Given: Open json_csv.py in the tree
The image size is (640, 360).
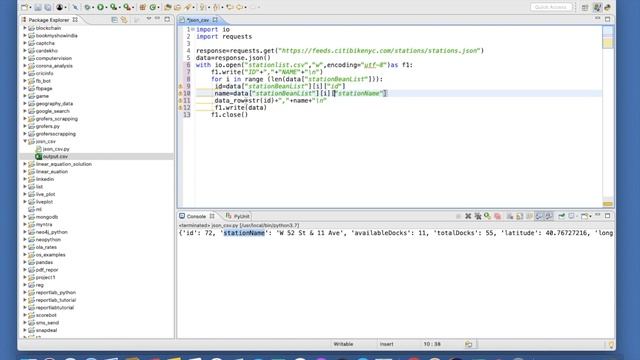Looking at the screenshot, I should pyautogui.click(x=56, y=149).
